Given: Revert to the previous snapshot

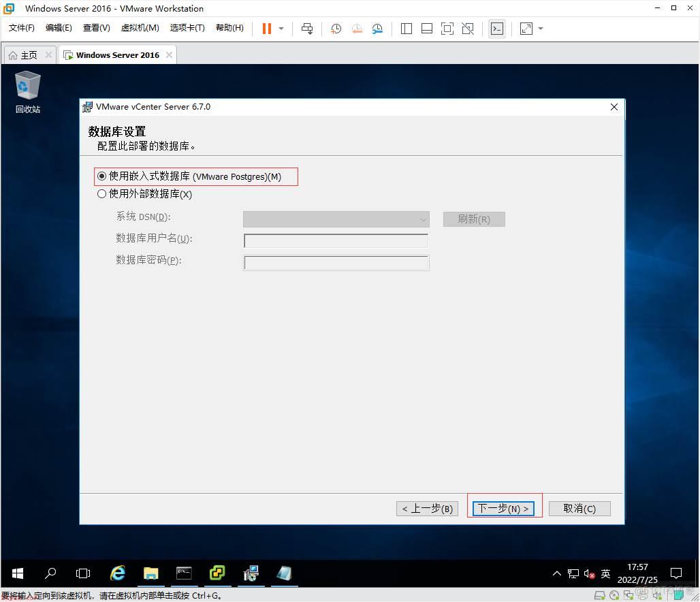Looking at the screenshot, I should point(357,29).
